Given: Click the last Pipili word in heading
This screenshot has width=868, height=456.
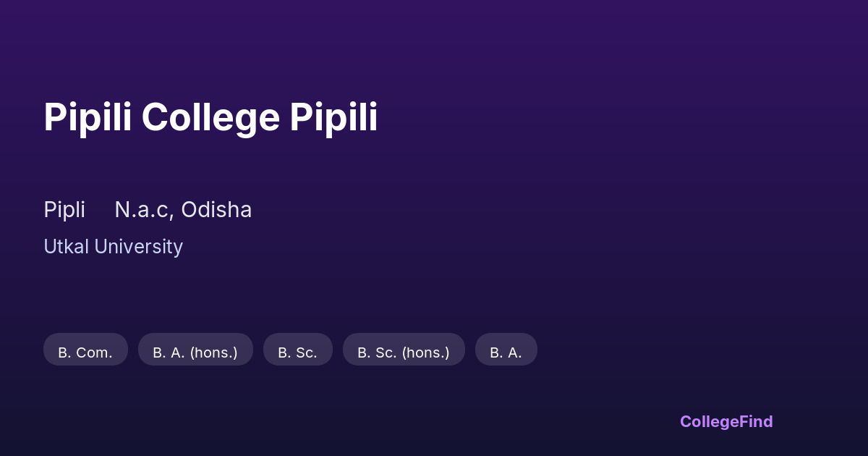Looking at the screenshot, I should pyautogui.click(x=333, y=117).
